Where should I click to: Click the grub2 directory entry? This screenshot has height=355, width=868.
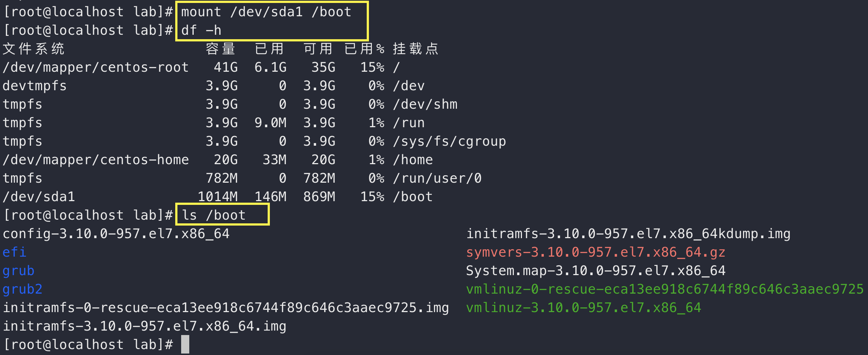(23, 289)
